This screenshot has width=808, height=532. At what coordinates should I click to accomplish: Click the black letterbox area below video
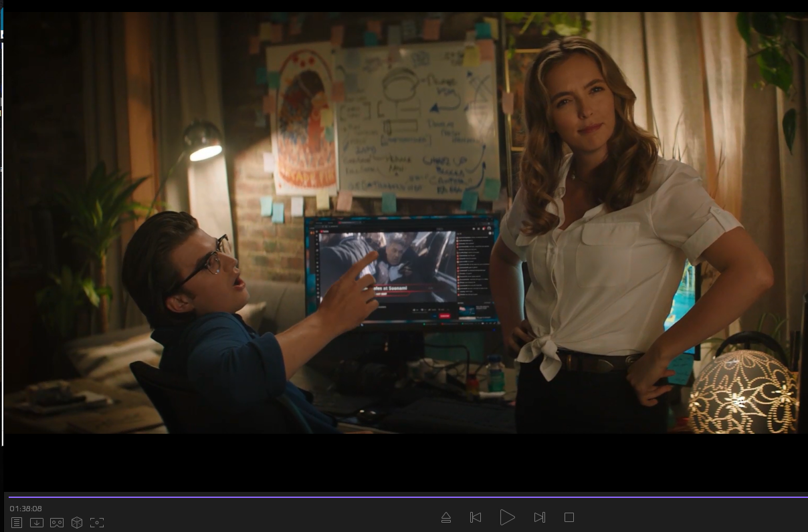[x=401, y=462]
